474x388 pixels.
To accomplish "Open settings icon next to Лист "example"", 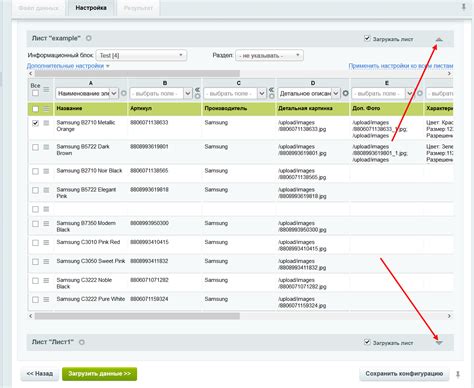I will coord(89,38).
